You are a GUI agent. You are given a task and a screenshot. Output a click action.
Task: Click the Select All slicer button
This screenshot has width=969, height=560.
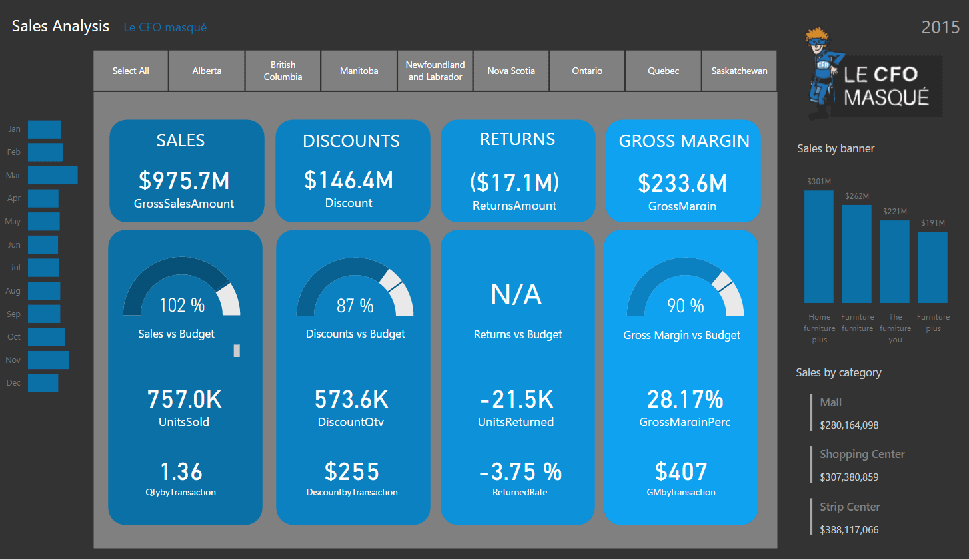(131, 71)
